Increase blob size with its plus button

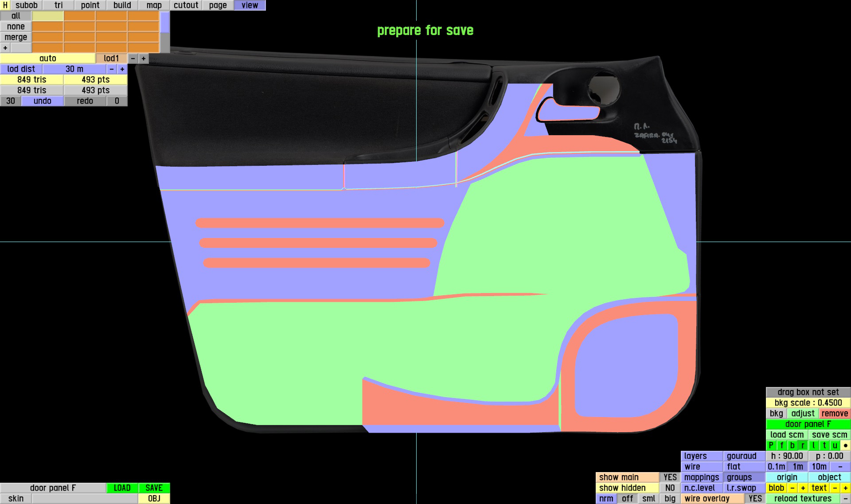pos(803,488)
